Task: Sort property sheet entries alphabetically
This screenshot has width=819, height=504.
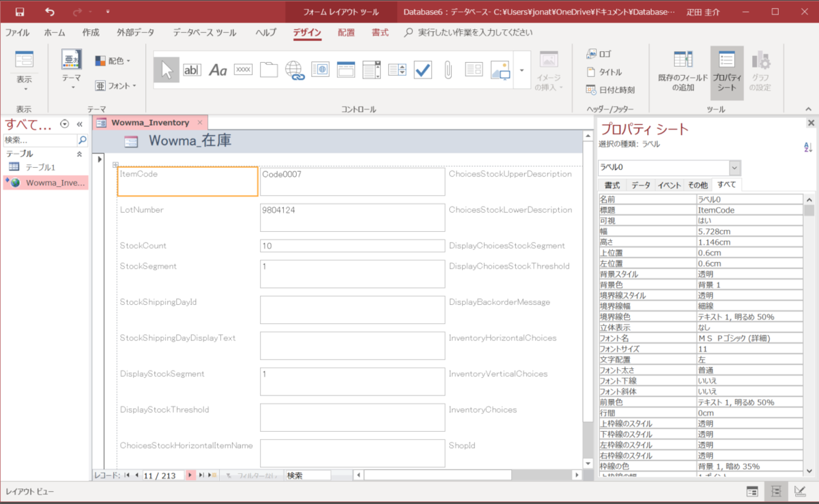Action: tap(807, 147)
